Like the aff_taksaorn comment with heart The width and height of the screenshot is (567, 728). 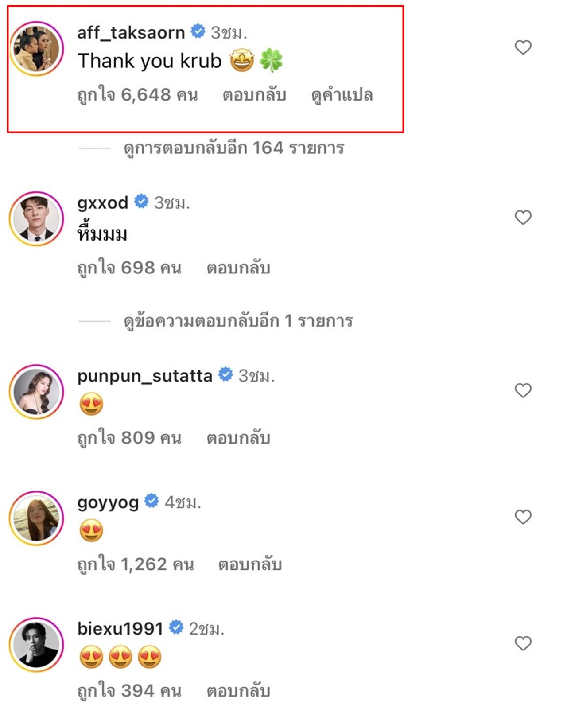pyautogui.click(x=523, y=47)
